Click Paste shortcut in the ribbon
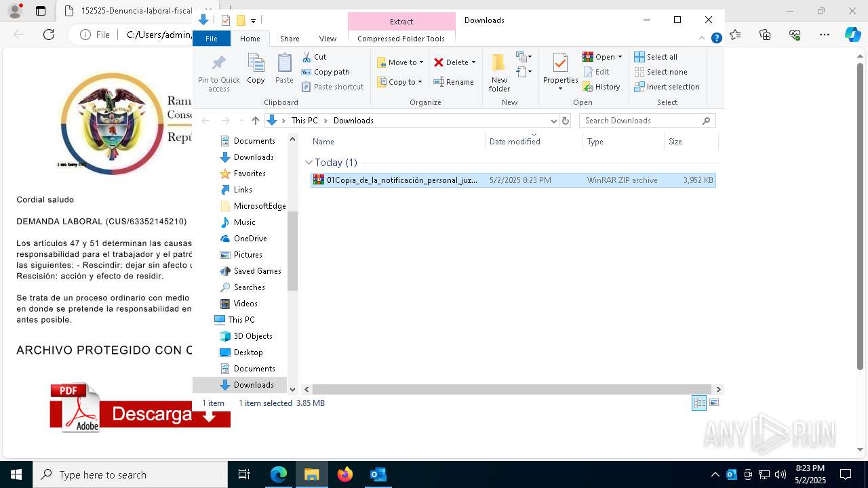The image size is (868, 488). point(333,87)
